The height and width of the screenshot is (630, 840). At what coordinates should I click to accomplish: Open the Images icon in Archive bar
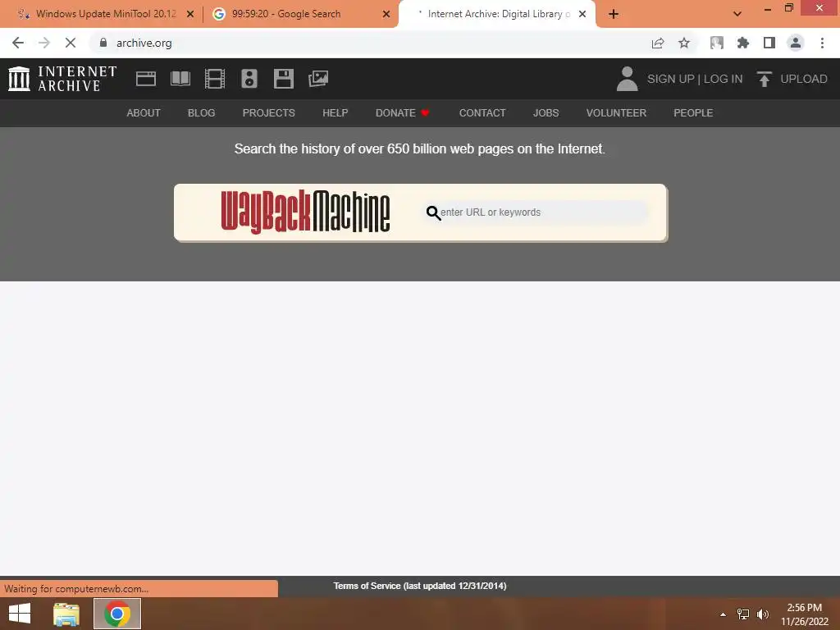[318, 79]
